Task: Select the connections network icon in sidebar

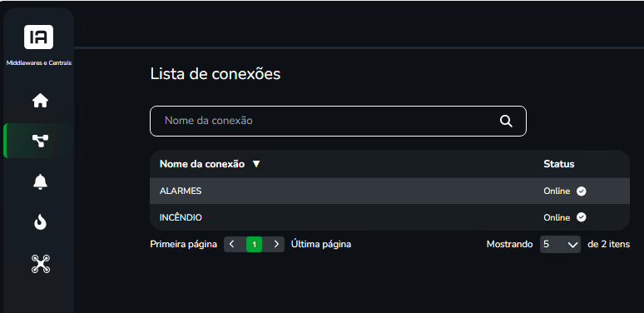Action: pos(40,141)
